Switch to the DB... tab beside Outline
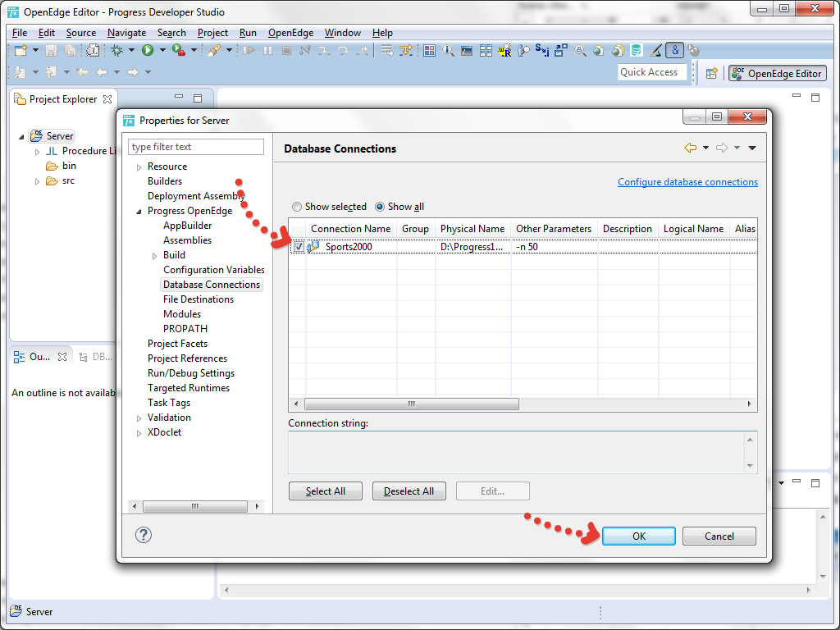Image resolution: width=840 pixels, height=630 pixels. tap(95, 356)
